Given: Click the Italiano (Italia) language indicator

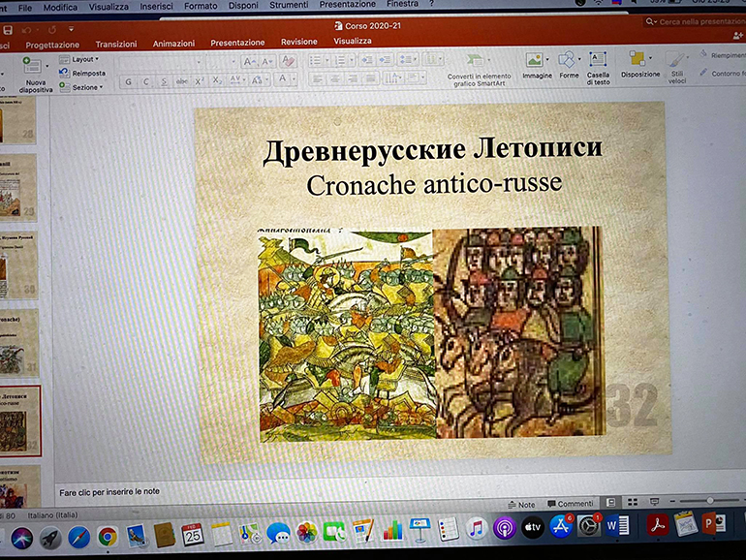Looking at the screenshot, I should coord(52,514).
